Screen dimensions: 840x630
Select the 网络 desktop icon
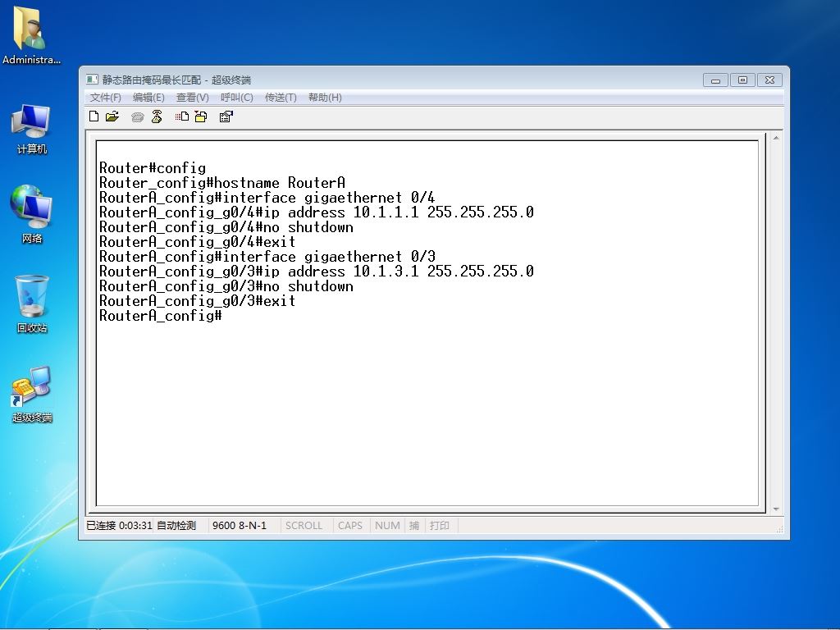click(x=32, y=215)
